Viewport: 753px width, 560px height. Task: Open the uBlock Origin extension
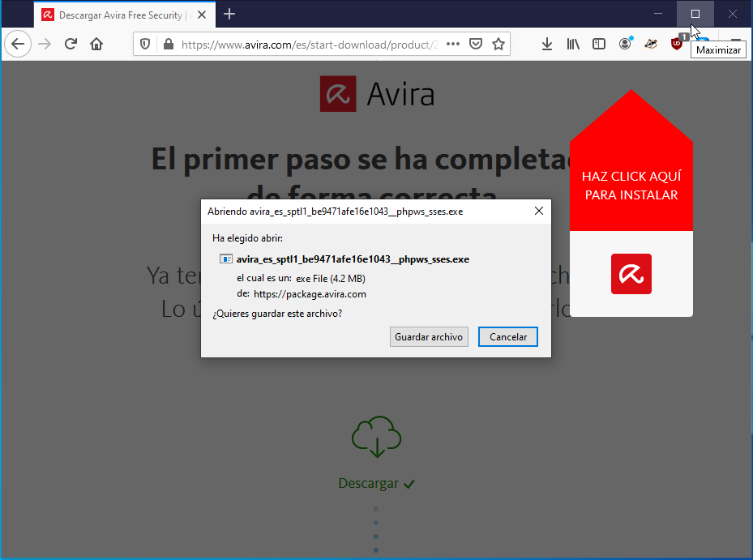click(x=677, y=44)
